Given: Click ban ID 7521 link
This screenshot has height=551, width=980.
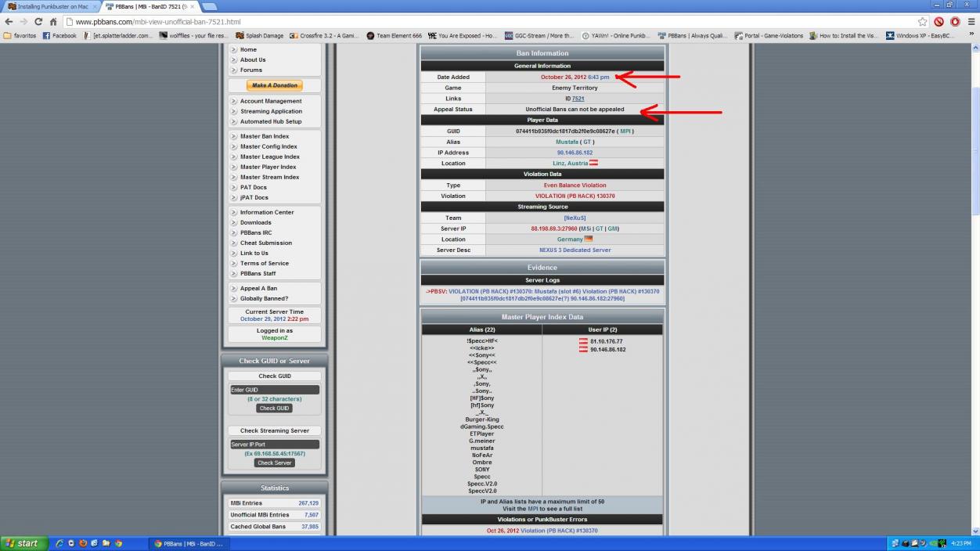Looking at the screenshot, I should [x=578, y=99].
